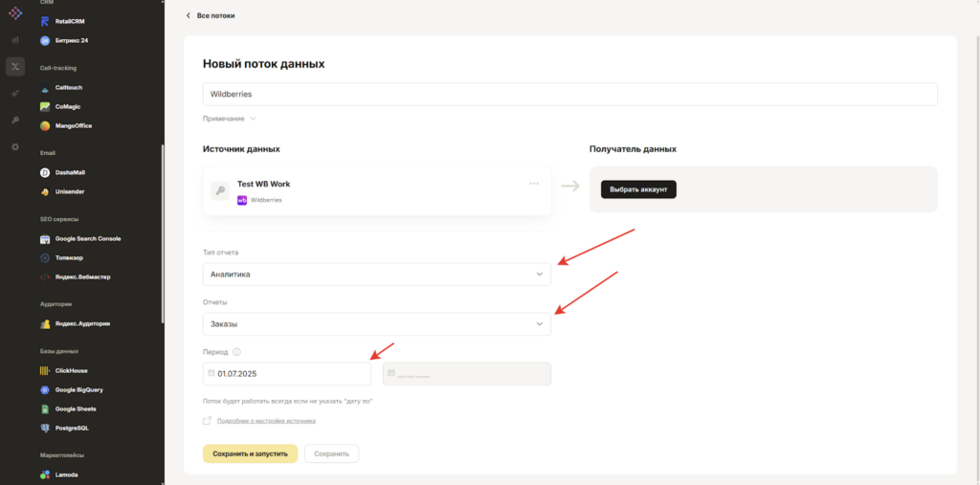Click the CoMagic icon
The width and height of the screenshot is (980, 485).
45,107
